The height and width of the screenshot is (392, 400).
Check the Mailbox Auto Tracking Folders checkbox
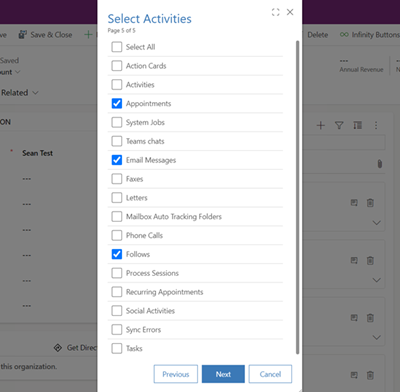coord(117,217)
